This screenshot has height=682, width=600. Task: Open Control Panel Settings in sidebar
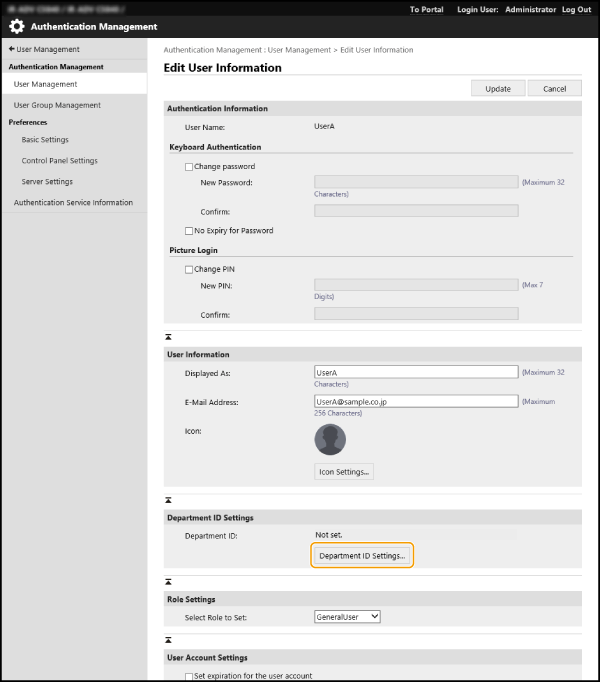coord(59,161)
